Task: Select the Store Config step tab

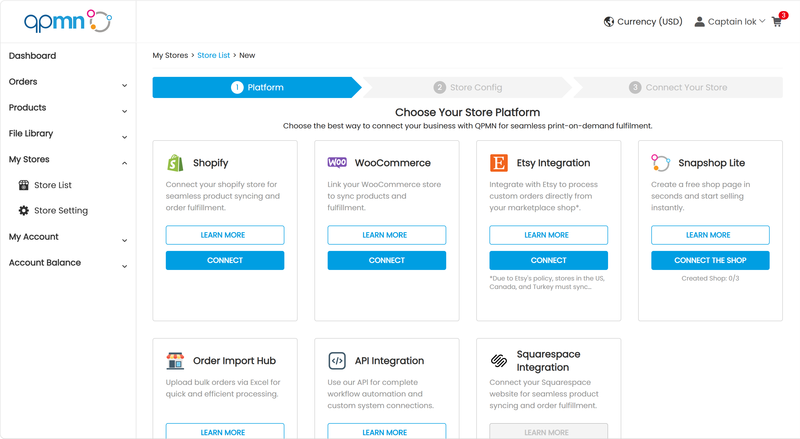Action: [x=468, y=87]
